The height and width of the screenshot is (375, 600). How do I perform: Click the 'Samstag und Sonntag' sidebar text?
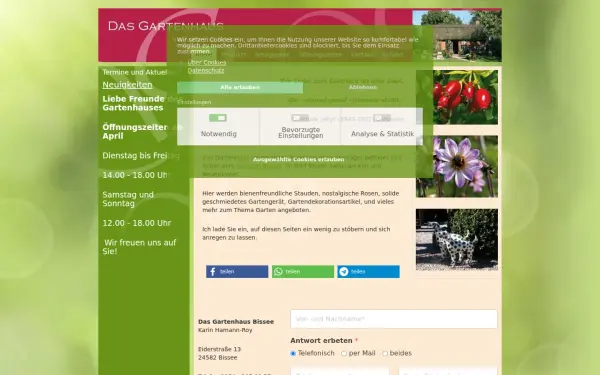(128, 199)
